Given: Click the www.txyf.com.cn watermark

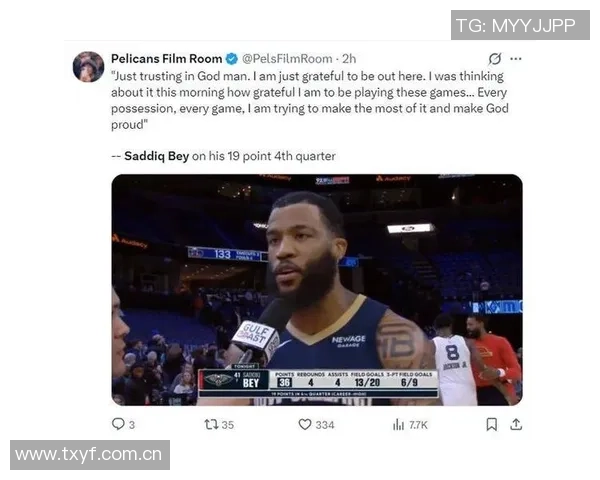Looking at the screenshot, I should (90, 455).
